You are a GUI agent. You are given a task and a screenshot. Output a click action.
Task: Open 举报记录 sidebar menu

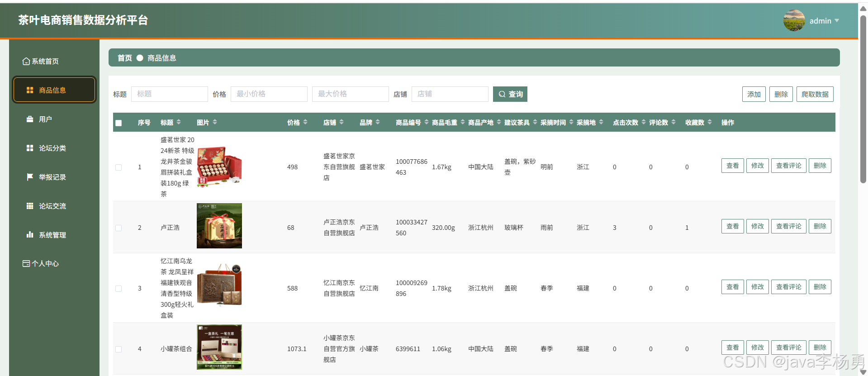click(x=54, y=177)
